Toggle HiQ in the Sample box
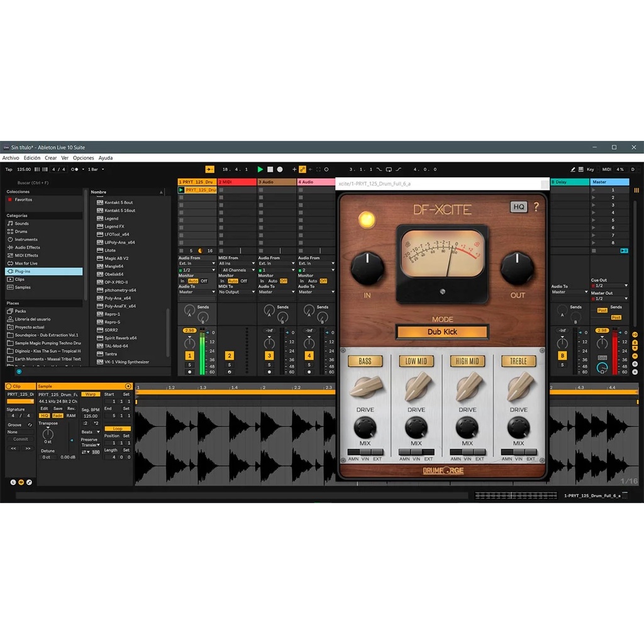The height and width of the screenshot is (644, 644). point(44,416)
